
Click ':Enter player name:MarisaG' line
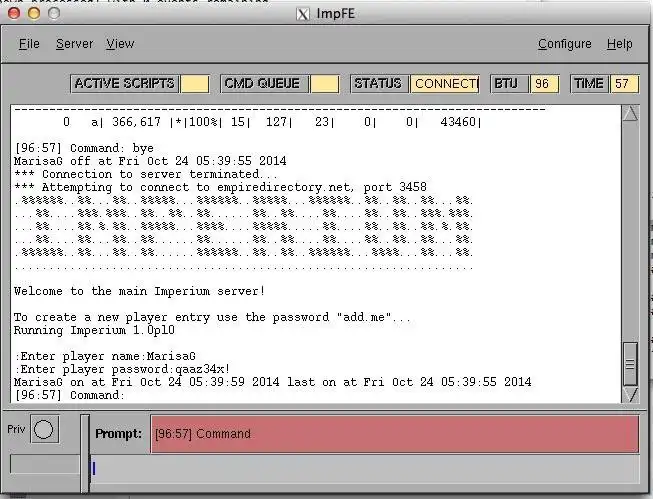pyautogui.click(x=105, y=357)
